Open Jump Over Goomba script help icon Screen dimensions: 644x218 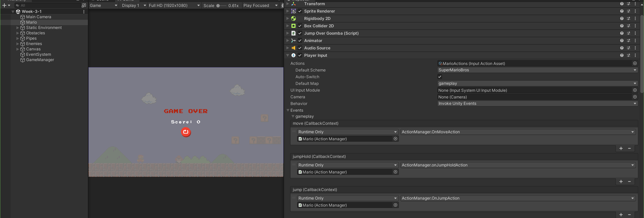(x=622, y=33)
